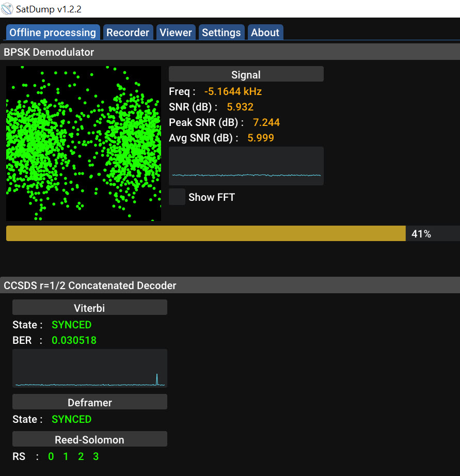The image size is (460, 476).
Task: Open the About tab
Action: [265, 33]
